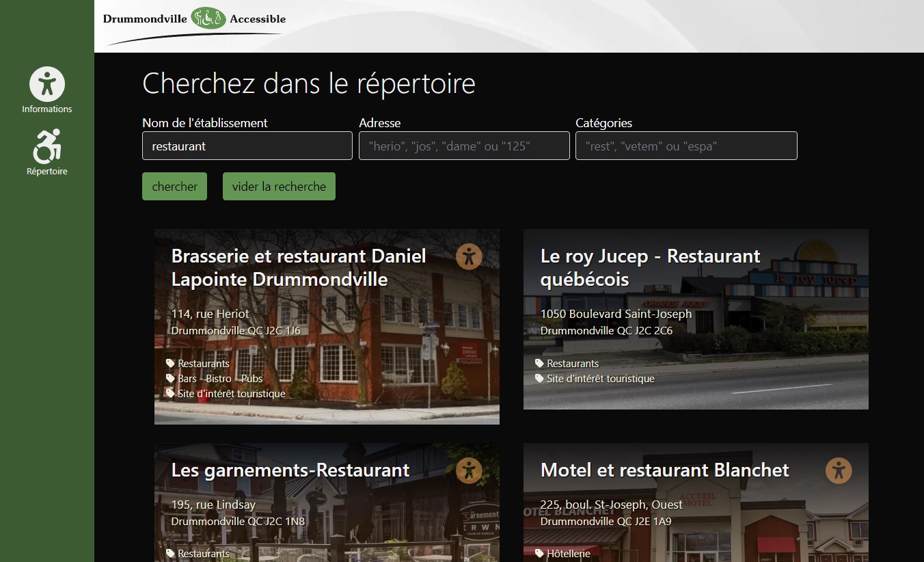Viewport: 924px width, 562px height.
Task: Select Restaurants tag on Brasserie Daniel Lapointe card
Action: point(204,363)
